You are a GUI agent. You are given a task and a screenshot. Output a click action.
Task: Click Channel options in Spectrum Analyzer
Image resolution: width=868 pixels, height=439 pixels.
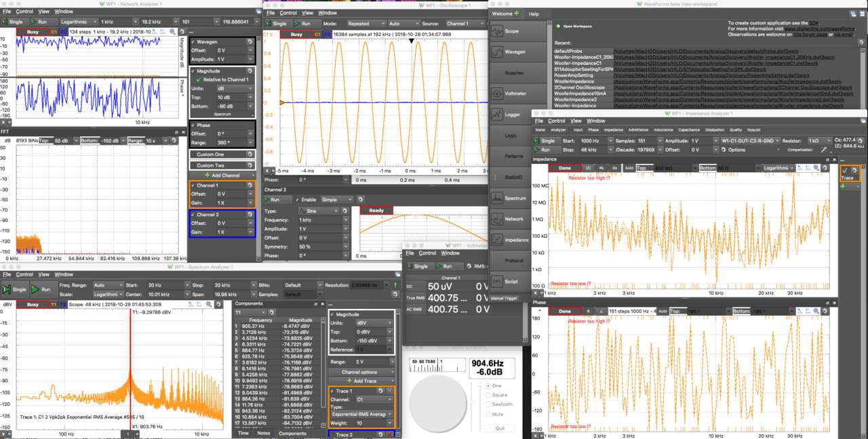coord(360,372)
